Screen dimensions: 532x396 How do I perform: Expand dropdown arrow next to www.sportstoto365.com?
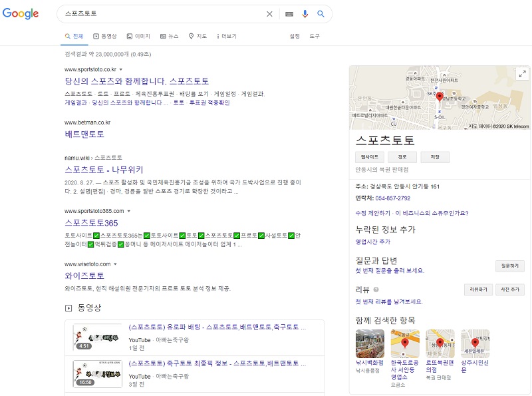click(128, 211)
